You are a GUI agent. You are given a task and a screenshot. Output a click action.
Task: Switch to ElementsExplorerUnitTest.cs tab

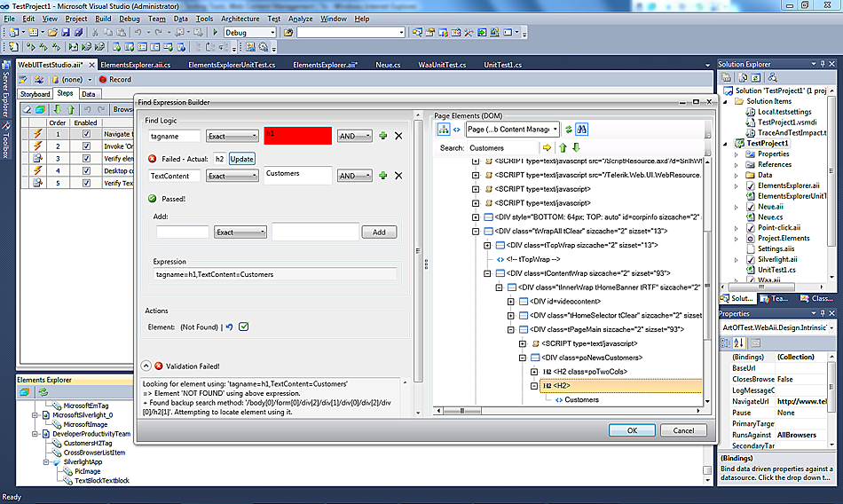click(232, 65)
